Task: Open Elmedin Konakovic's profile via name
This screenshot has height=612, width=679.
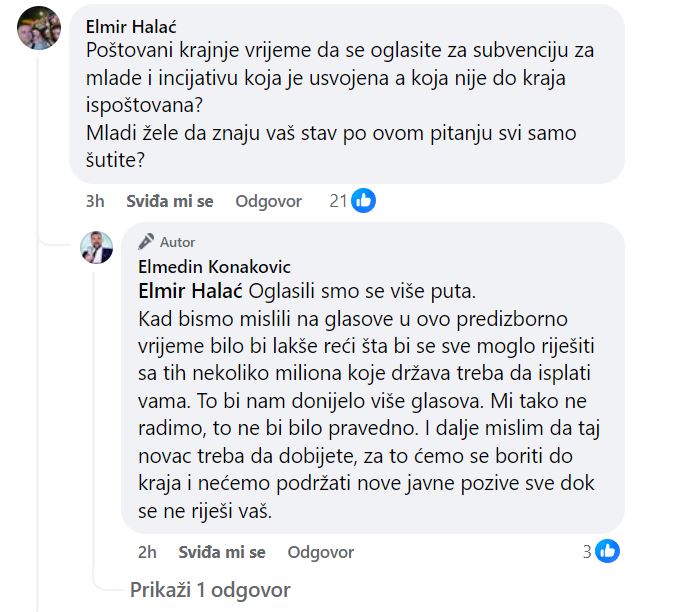Action: click(212, 267)
